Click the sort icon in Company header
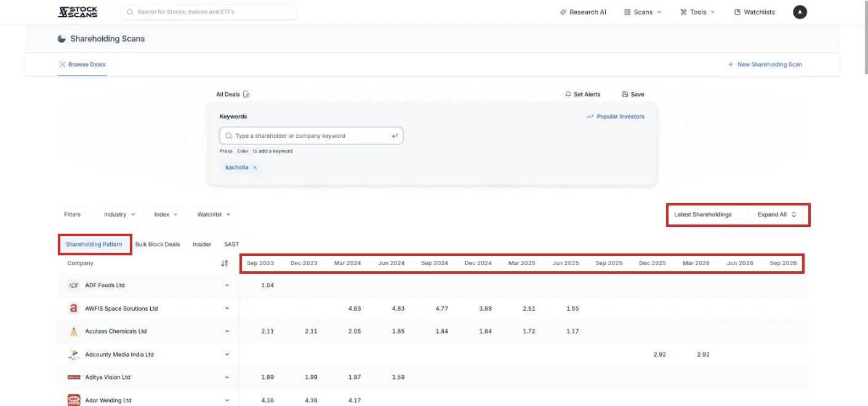Viewport: 868px width, 406px height. [225, 263]
